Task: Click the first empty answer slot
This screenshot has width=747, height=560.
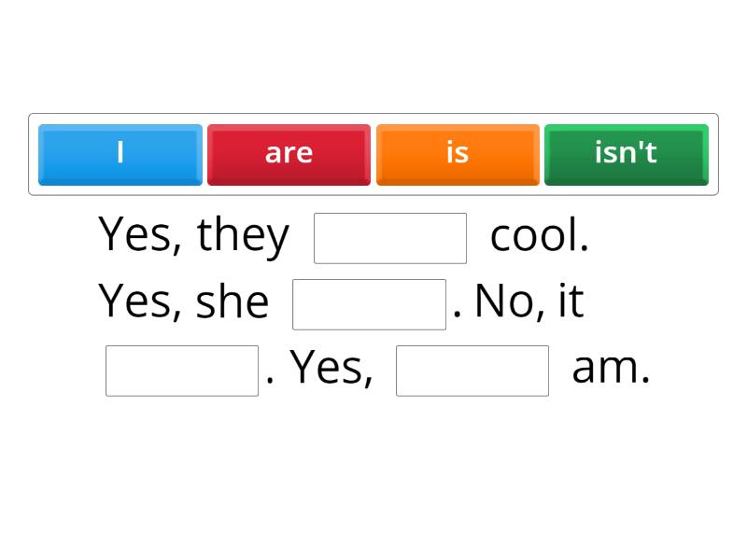Action: pyautogui.click(x=390, y=238)
